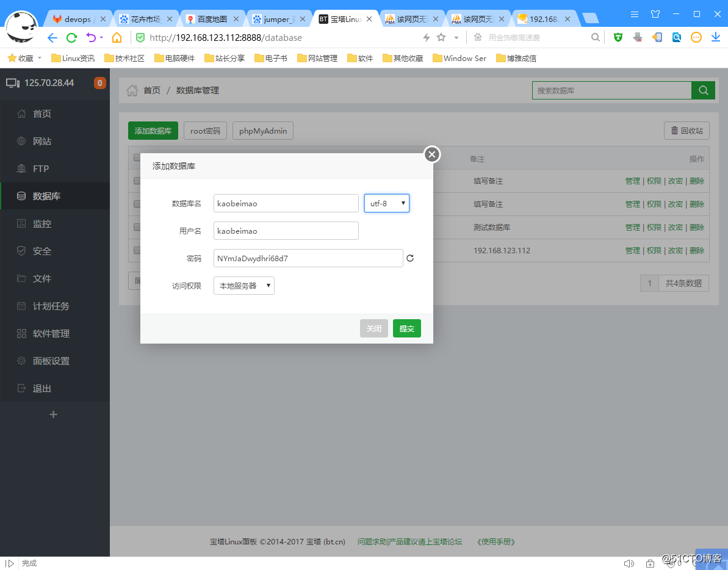Click 管理 in the 192.168.123.112 row
Viewport: 728px width, 570px height.
tap(632, 251)
